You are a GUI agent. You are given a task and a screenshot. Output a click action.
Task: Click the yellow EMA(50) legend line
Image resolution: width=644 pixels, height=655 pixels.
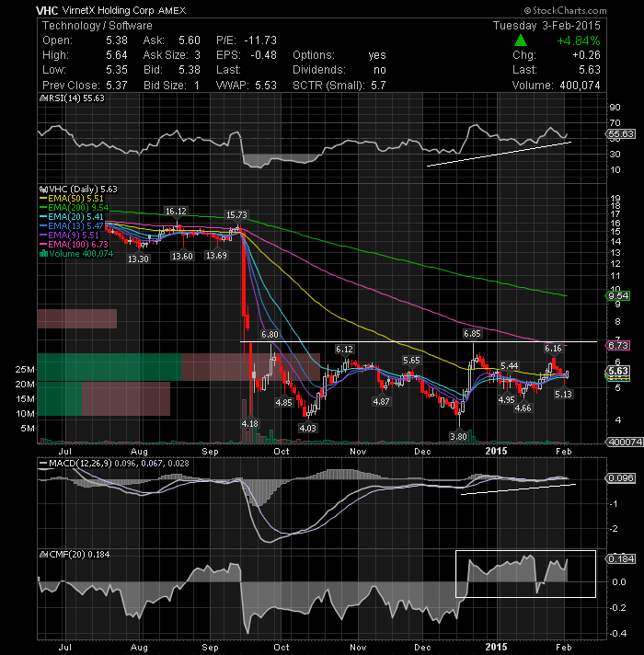[43, 199]
